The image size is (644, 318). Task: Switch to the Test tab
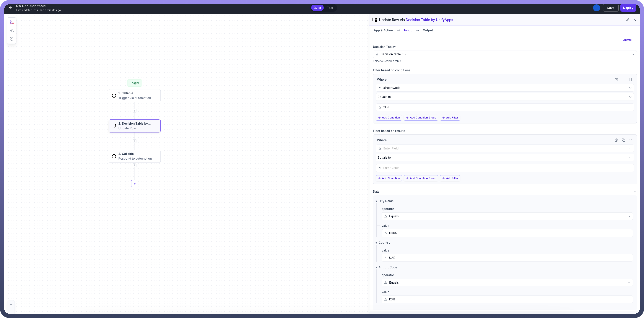(330, 8)
